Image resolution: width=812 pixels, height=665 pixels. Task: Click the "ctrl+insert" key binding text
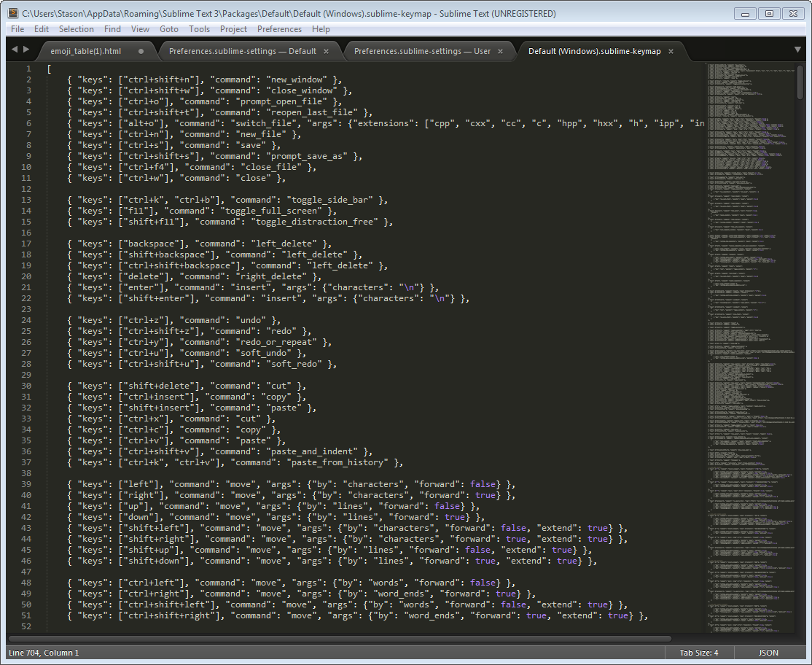click(x=159, y=397)
